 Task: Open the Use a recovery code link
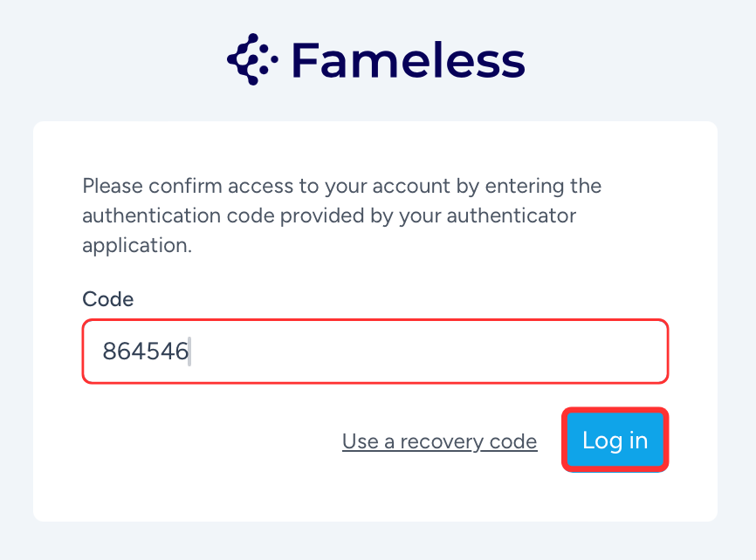click(440, 441)
